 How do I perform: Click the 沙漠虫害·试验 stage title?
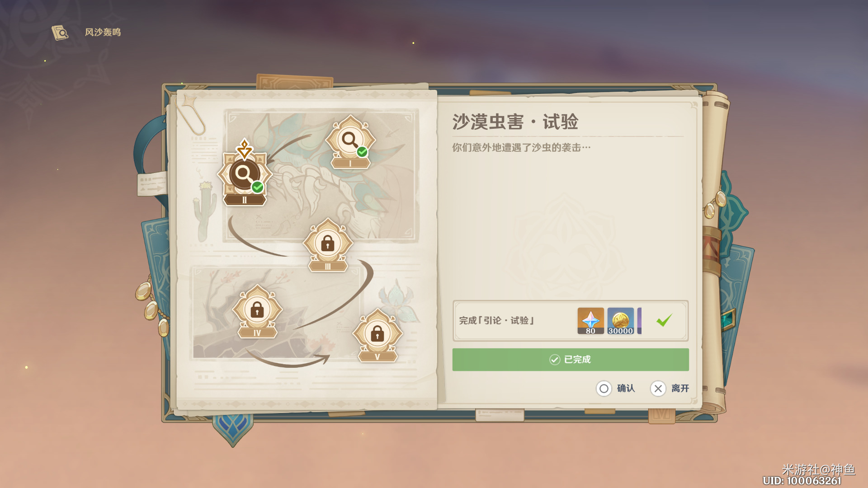515,122
